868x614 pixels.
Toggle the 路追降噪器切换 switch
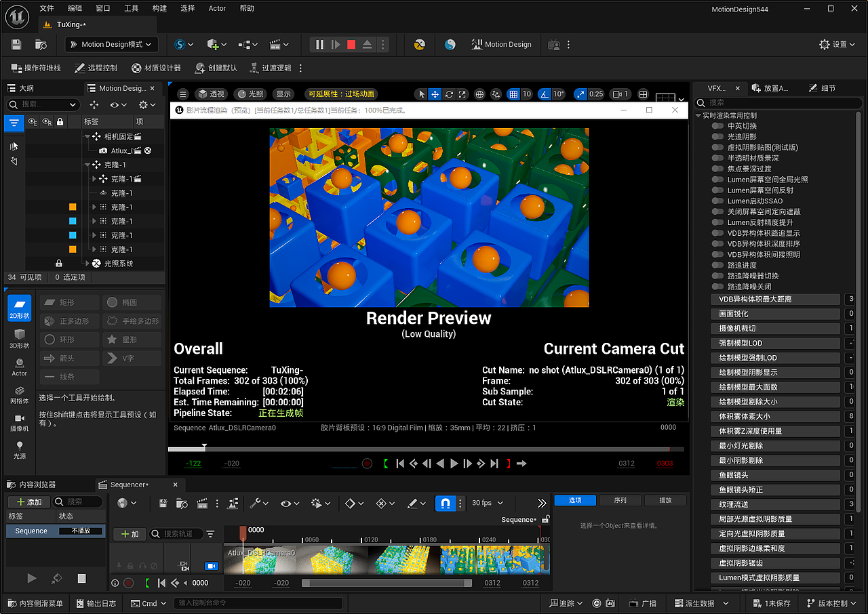[x=717, y=276]
